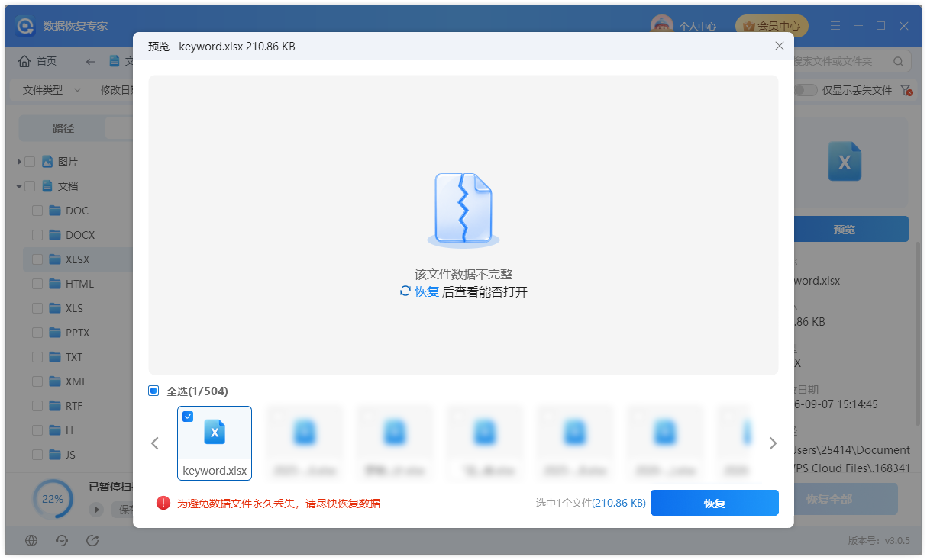The height and width of the screenshot is (560, 927).
Task: Resume scanning with the play button
Action: (96, 509)
